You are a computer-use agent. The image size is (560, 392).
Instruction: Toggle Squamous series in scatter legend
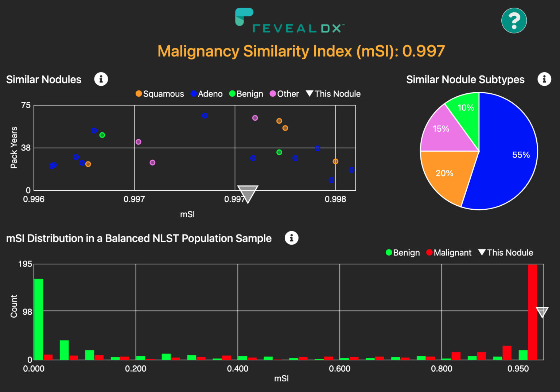[x=160, y=94]
